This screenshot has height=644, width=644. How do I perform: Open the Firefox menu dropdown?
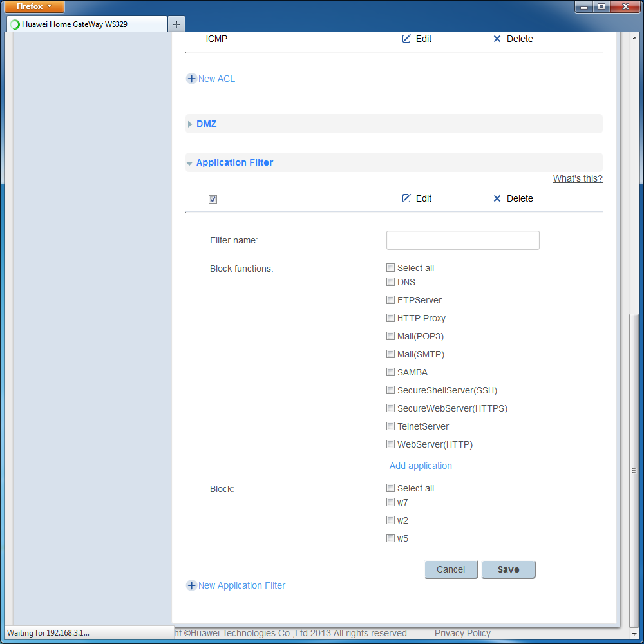pyautogui.click(x=35, y=6)
